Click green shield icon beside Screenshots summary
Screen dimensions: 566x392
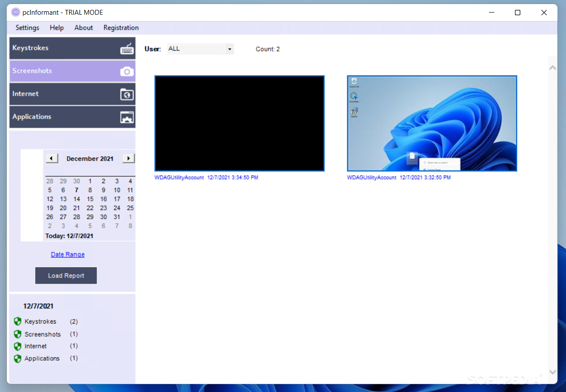(17, 334)
